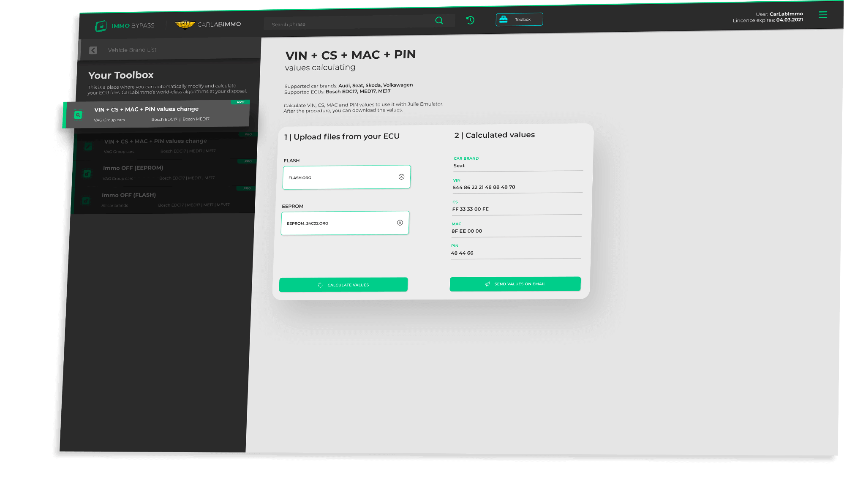Remove the EEPROM_24C02.ORG uploaded file
The height and width of the screenshot is (504, 844).
coord(400,223)
